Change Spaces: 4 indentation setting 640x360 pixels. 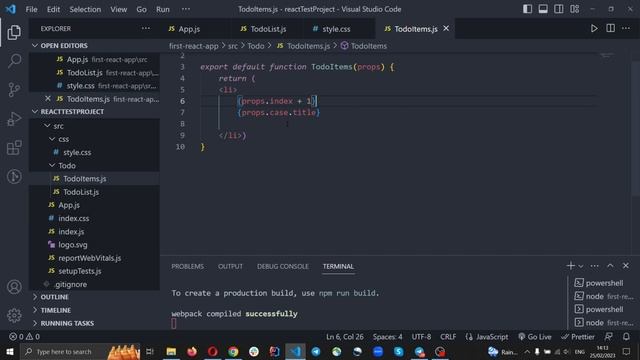tap(387, 337)
